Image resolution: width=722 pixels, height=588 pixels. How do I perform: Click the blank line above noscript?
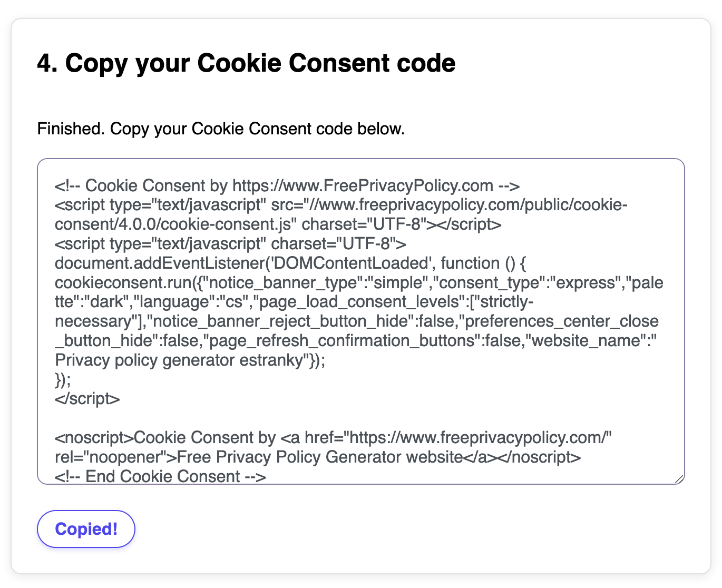point(211,418)
